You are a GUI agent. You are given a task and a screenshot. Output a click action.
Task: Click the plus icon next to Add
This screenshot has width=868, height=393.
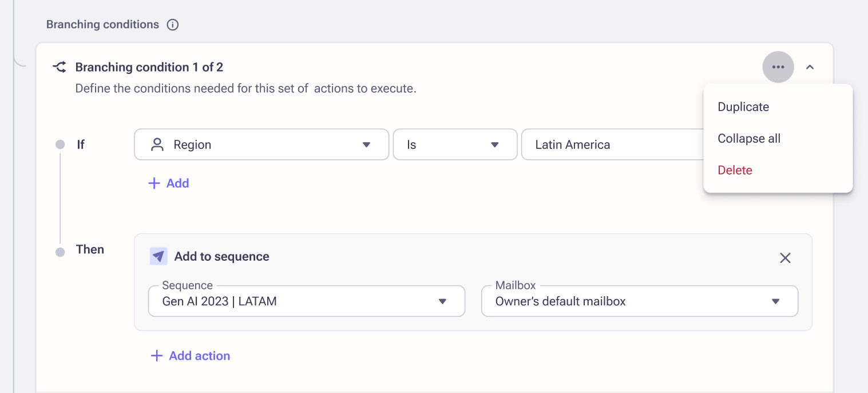pyautogui.click(x=153, y=183)
